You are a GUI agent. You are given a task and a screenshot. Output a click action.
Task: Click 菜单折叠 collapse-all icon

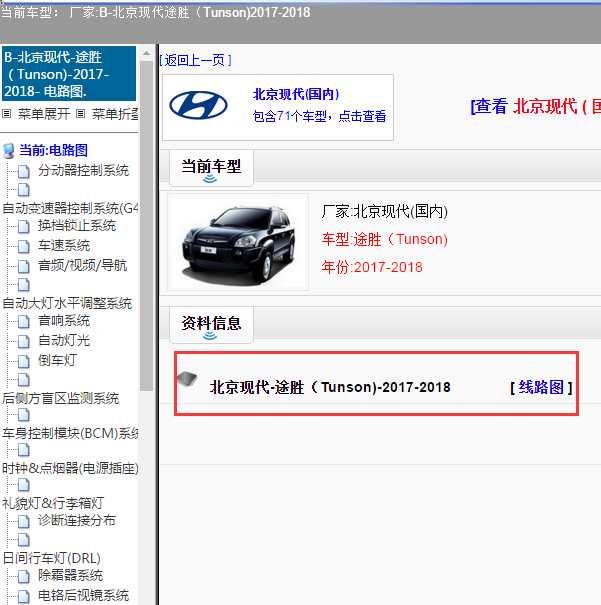tap(80, 113)
